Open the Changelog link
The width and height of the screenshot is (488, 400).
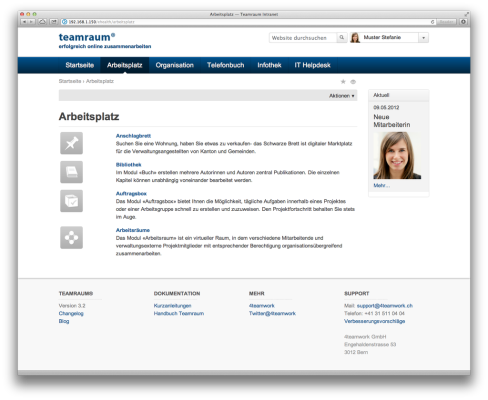tap(71, 313)
